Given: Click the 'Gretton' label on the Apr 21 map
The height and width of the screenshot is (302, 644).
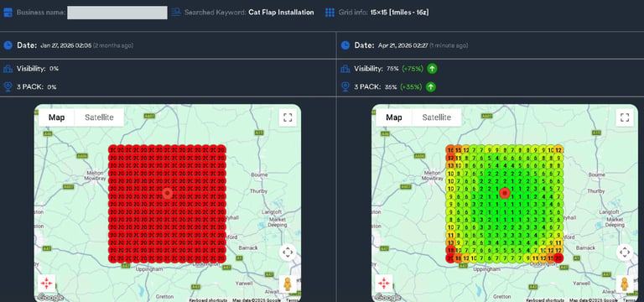Looking at the screenshot, I should point(502,296).
